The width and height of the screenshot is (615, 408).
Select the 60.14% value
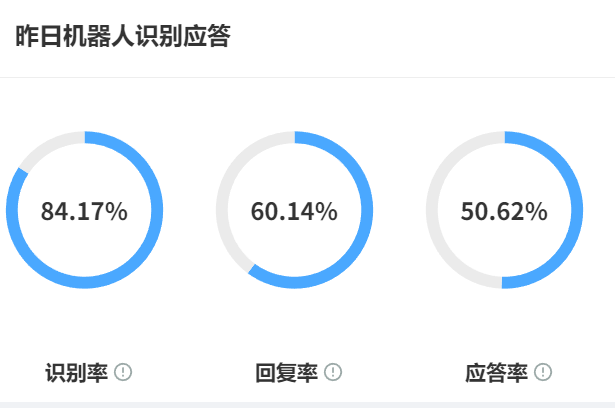pos(294,211)
